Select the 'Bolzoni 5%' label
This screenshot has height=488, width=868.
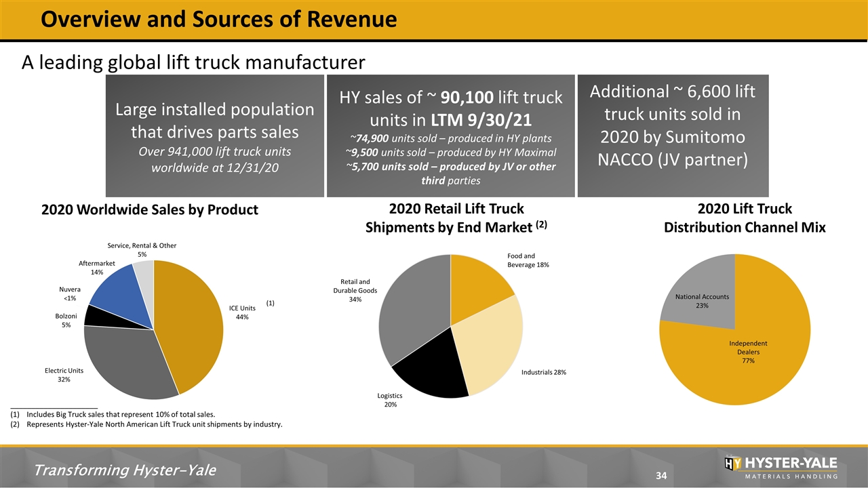[66, 320]
